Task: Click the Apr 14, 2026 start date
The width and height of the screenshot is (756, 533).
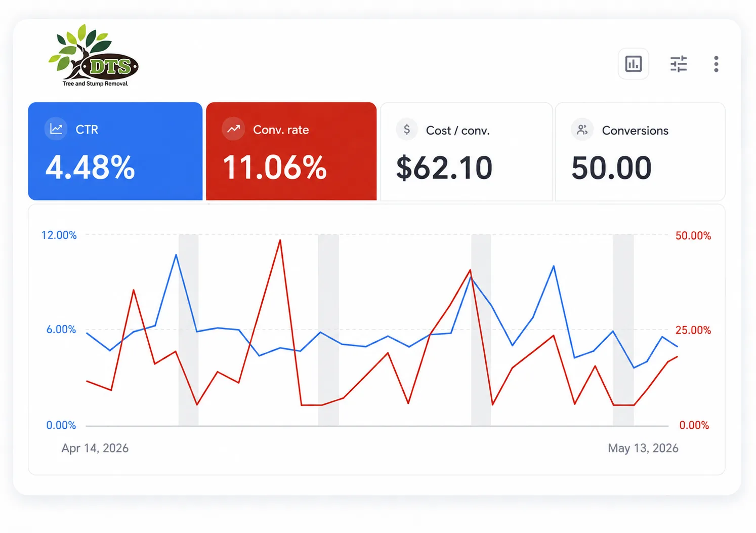Action: pos(95,448)
